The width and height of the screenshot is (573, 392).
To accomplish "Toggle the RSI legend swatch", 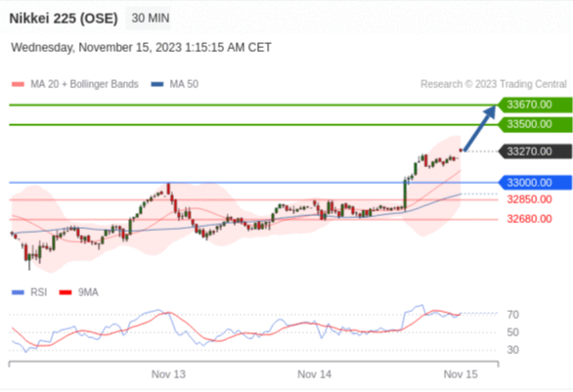I will 18,292.
